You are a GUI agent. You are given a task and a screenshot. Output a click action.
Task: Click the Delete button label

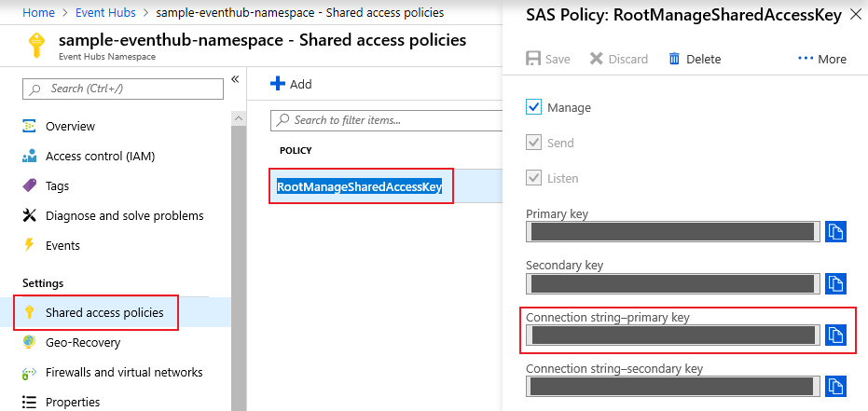(704, 60)
